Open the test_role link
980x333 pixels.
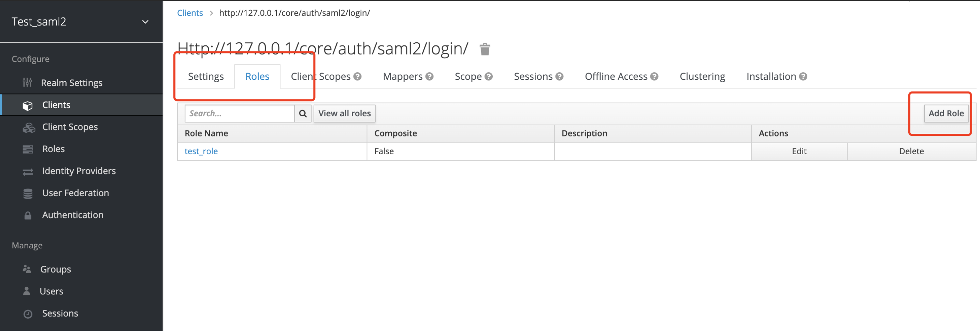click(201, 151)
